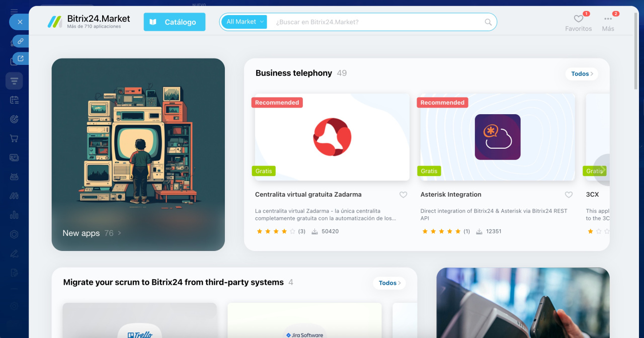Click the search magnifier icon

pos(488,22)
